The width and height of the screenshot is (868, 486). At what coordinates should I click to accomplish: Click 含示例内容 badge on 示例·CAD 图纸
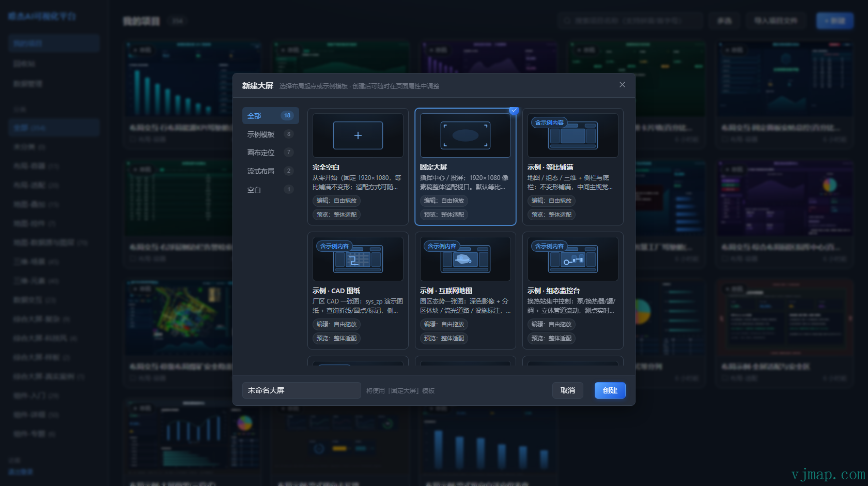click(334, 246)
